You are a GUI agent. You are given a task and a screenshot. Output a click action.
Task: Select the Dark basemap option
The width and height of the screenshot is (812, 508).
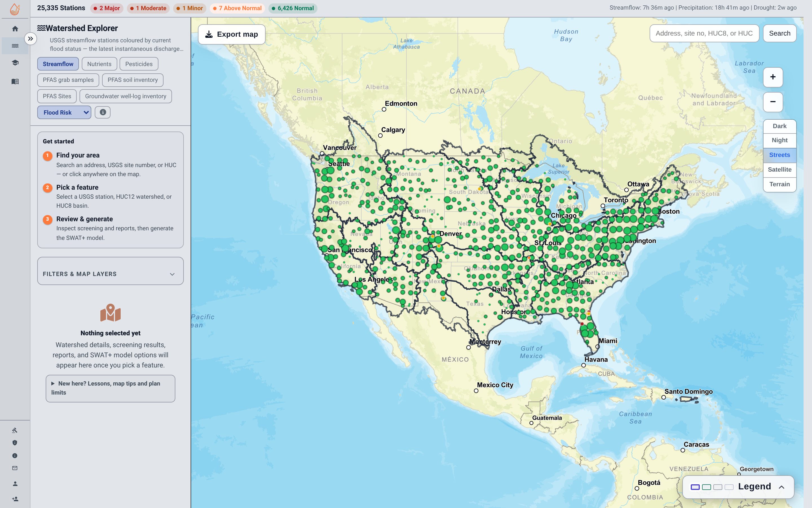(780, 126)
